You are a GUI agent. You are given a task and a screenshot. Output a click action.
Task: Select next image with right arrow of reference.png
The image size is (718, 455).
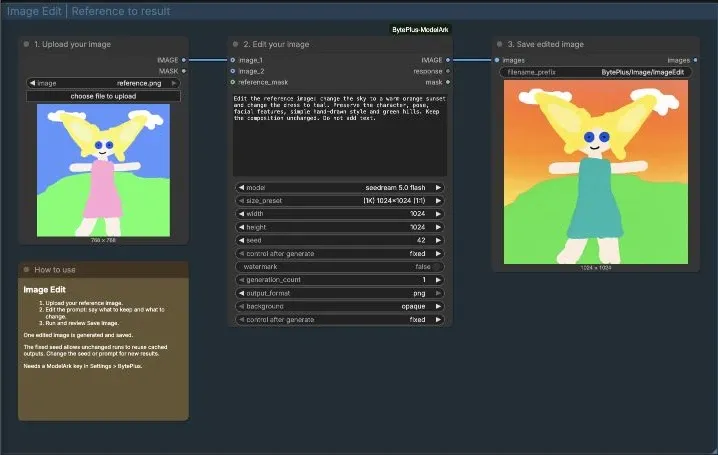(174, 83)
